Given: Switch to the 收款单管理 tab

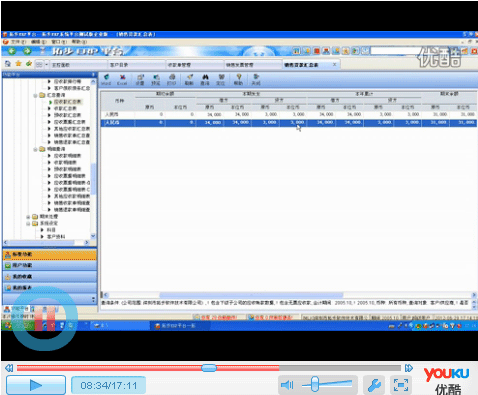Looking at the screenshot, I should (195, 64).
